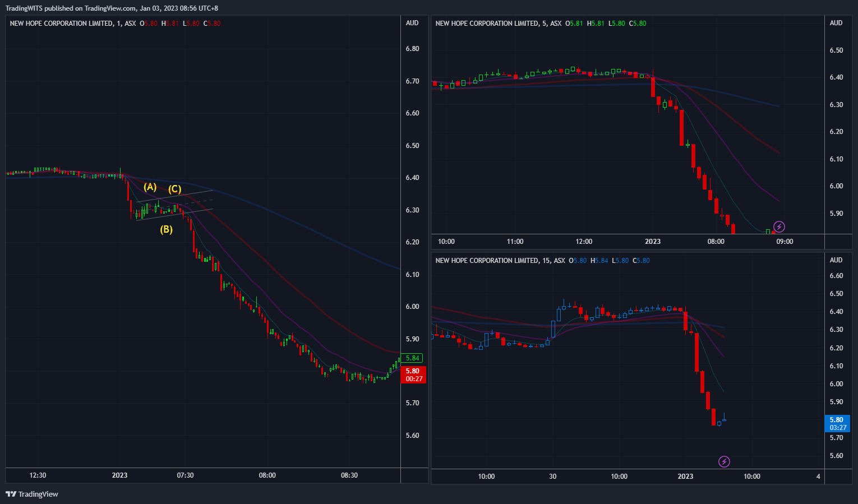Viewport: 858px width, 504px height.
Task: Click the 30 date label on the 15-minute chart
Action: pyautogui.click(x=553, y=477)
